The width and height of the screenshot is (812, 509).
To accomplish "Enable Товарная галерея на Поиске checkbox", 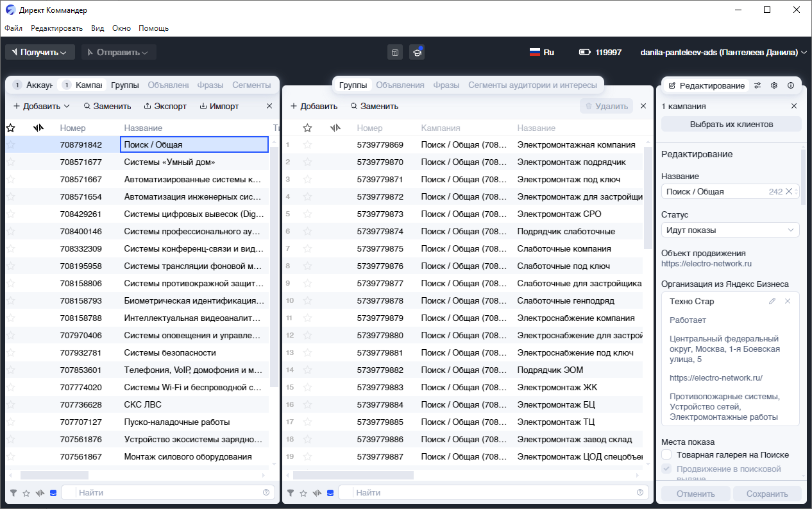I will [666, 454].
